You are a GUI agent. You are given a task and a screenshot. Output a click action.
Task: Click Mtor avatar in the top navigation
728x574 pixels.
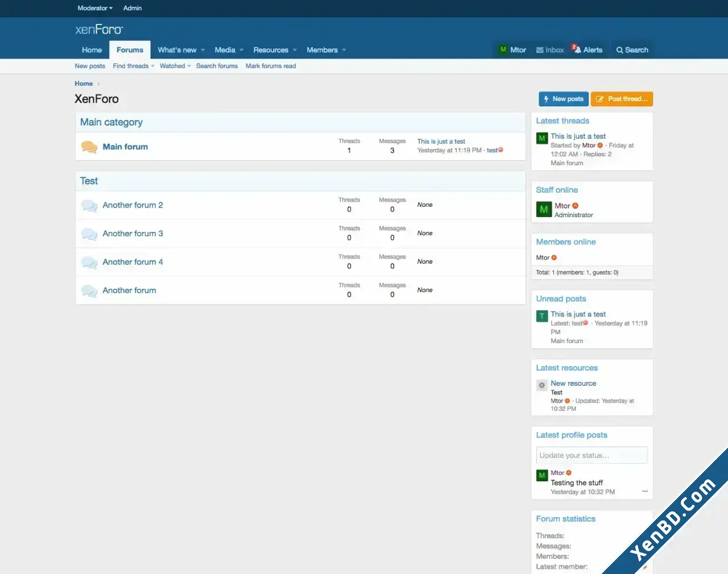pos(503,49)
